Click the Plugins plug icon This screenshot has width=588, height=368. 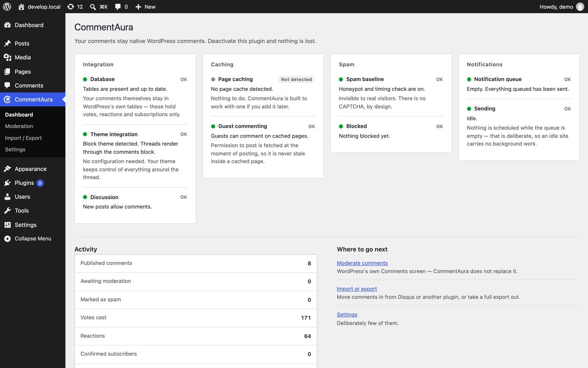(x=7, y=183)
